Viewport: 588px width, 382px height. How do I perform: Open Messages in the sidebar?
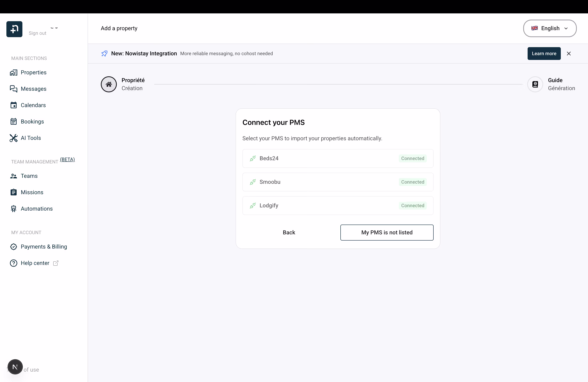(x=33, y=89)
